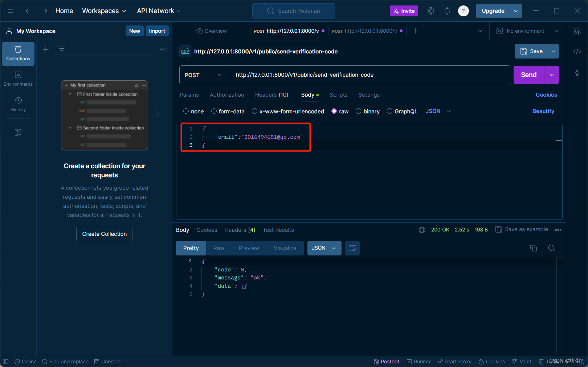The image size is (588, 367).
Task: Switch to the request Settings tab
Action: tap(369, 95)
